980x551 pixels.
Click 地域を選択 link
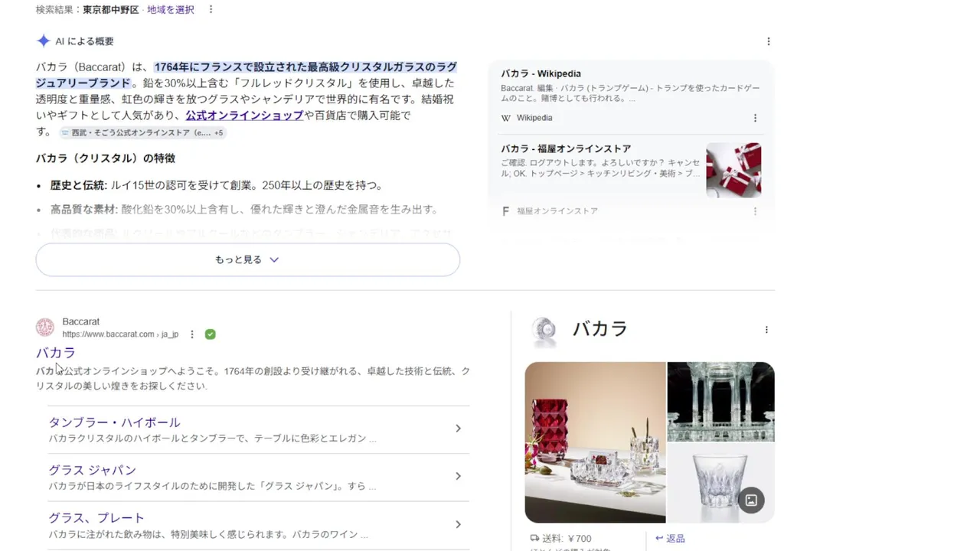point(171,9)
